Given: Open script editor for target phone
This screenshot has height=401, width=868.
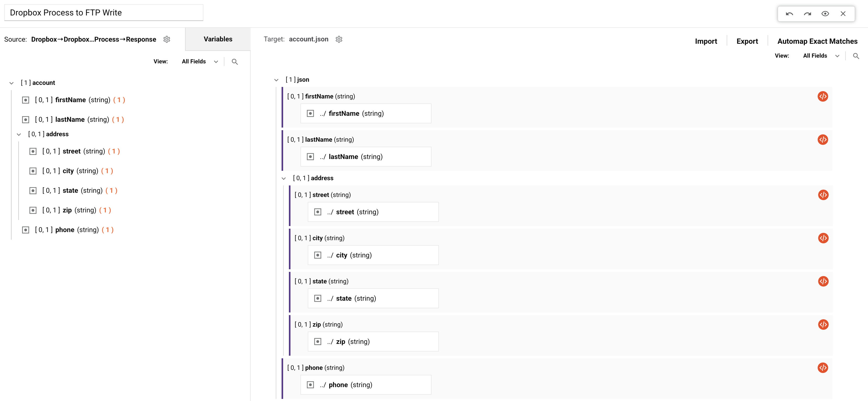Looking at the screenshot, I should click(x=822, y=368).
